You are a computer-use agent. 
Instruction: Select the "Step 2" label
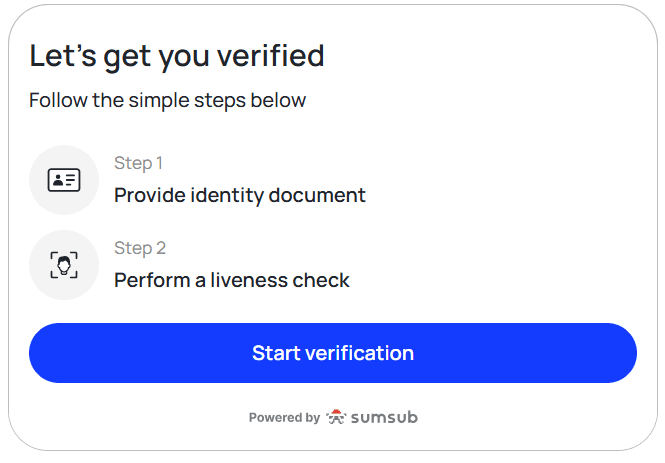point(140,248)
